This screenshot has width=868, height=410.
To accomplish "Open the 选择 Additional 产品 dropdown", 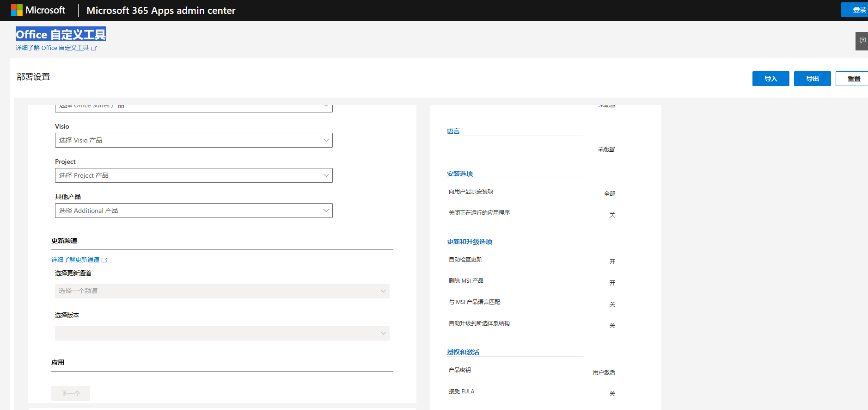I will point(194,211).
